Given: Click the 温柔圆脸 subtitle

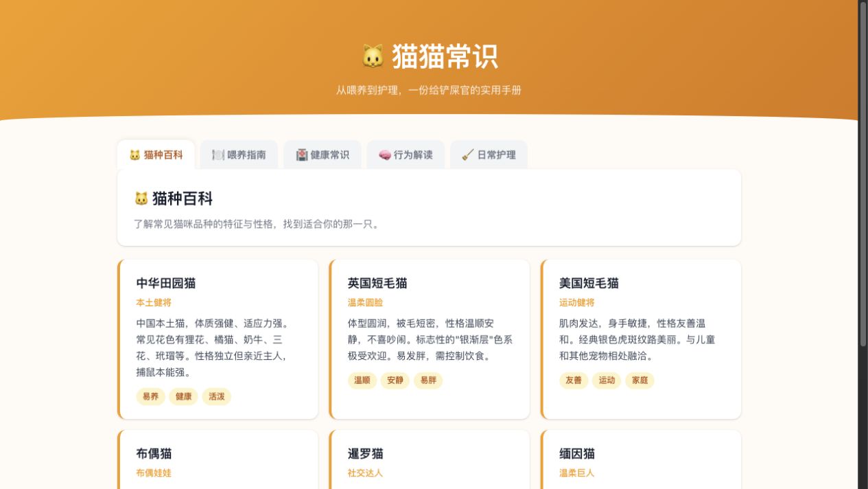Looking at the screenshot, I should [x=365, y=302].
